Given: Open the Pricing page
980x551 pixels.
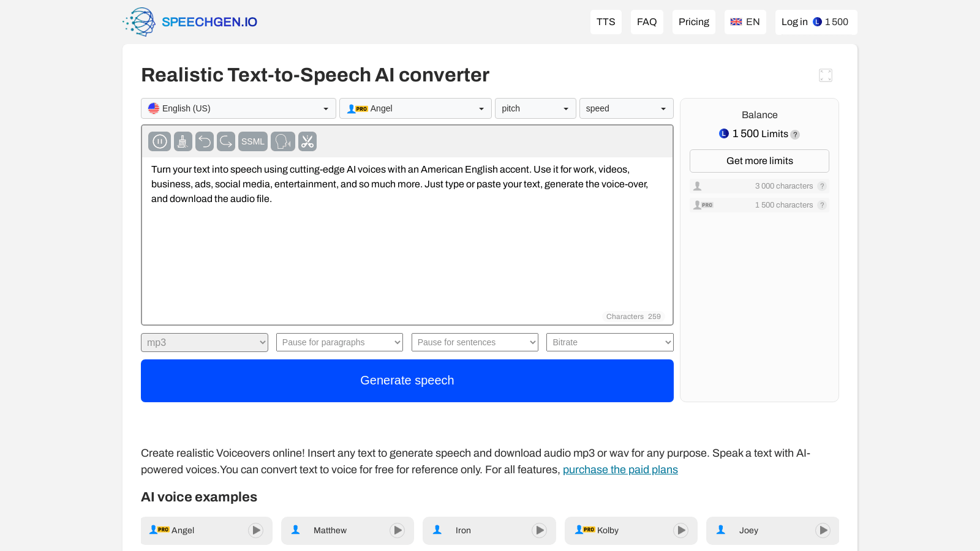Looking at the screenshot, I should (693, 22).
